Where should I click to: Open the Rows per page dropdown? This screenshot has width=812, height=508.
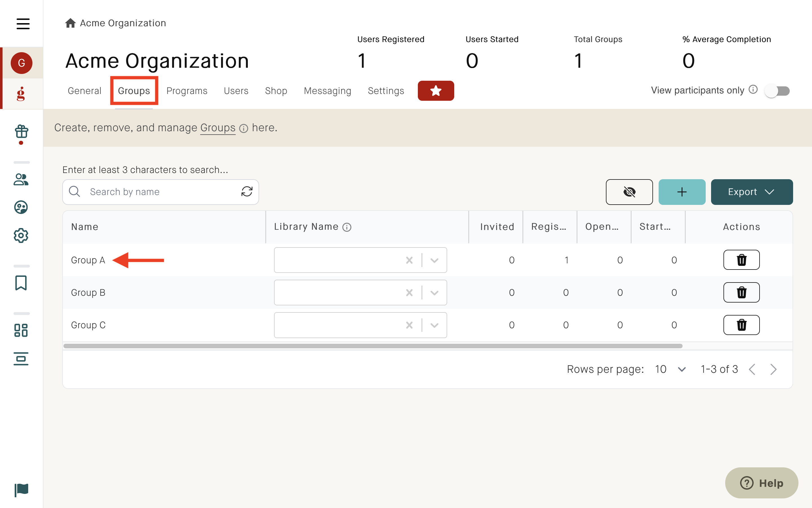tap(670, 369)
